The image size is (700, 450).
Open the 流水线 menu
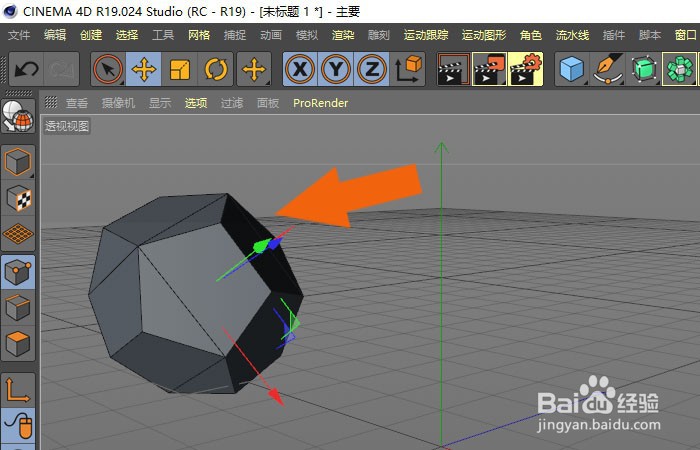pos(572,35)
